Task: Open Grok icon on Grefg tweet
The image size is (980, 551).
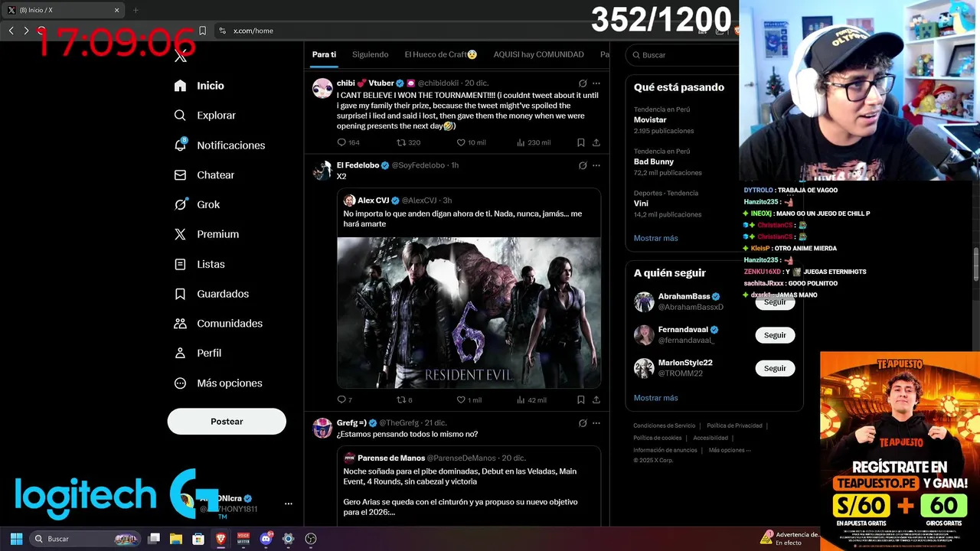Action: tap(583, 423)
